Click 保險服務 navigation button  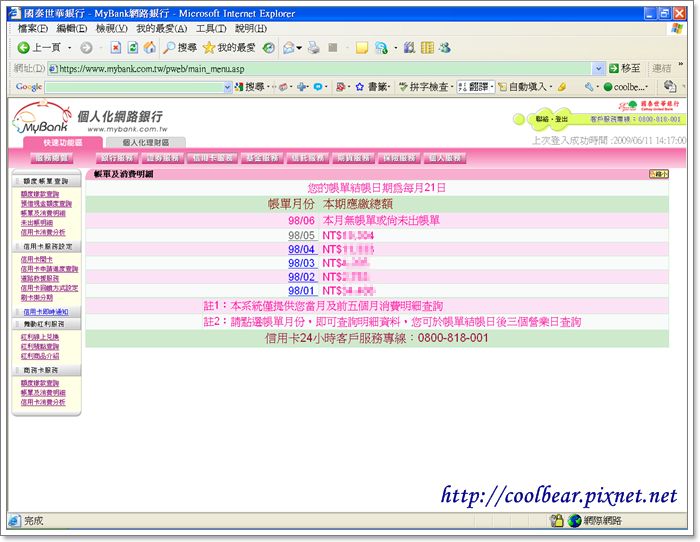click(x=399, y=158)
